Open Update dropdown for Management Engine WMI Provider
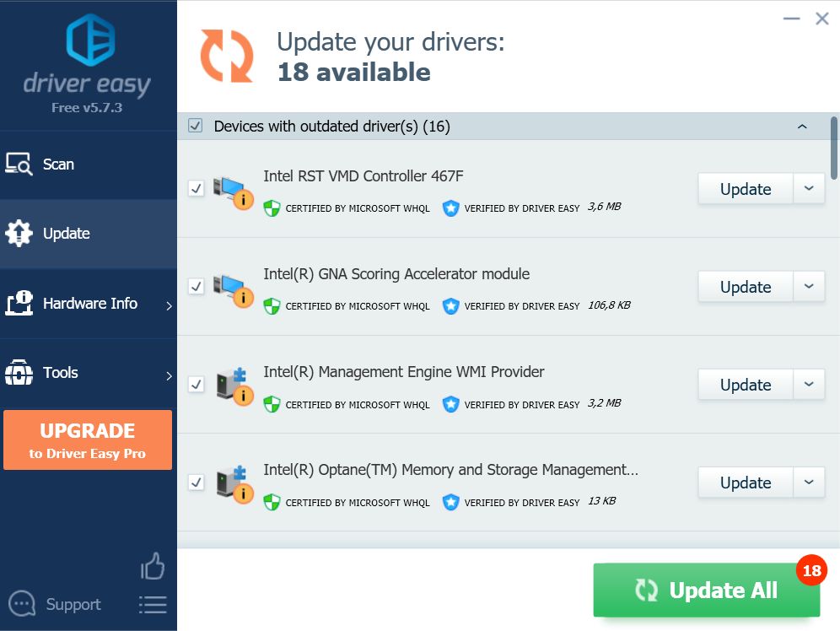840x631 pixels. tap(809, 384)
